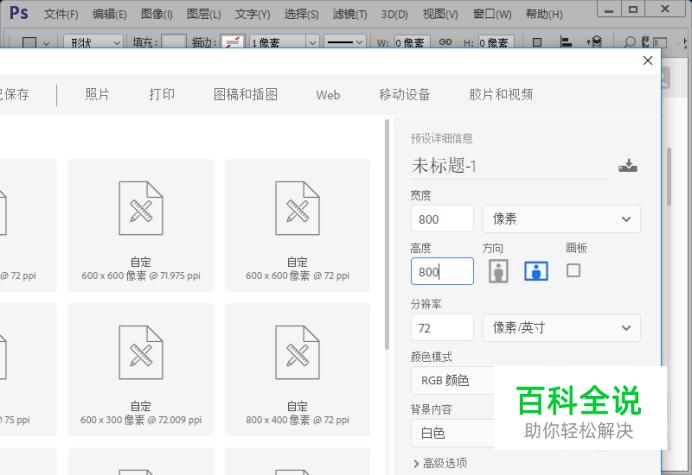The height and width of the screenshot is (475, 692).
Task: Click the 高度 height input field
Action: pos(442,271)
